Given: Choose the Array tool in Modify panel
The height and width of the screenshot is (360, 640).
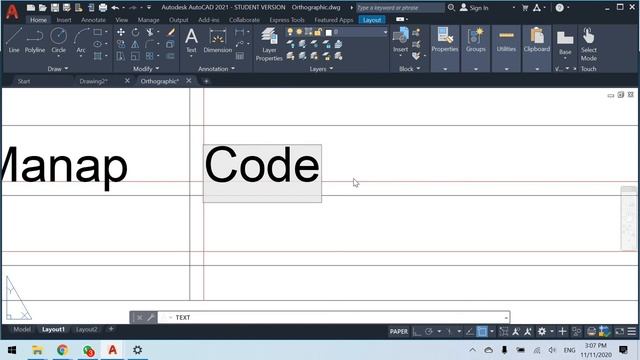Looking at the screenshot, I should coord(150,56).
